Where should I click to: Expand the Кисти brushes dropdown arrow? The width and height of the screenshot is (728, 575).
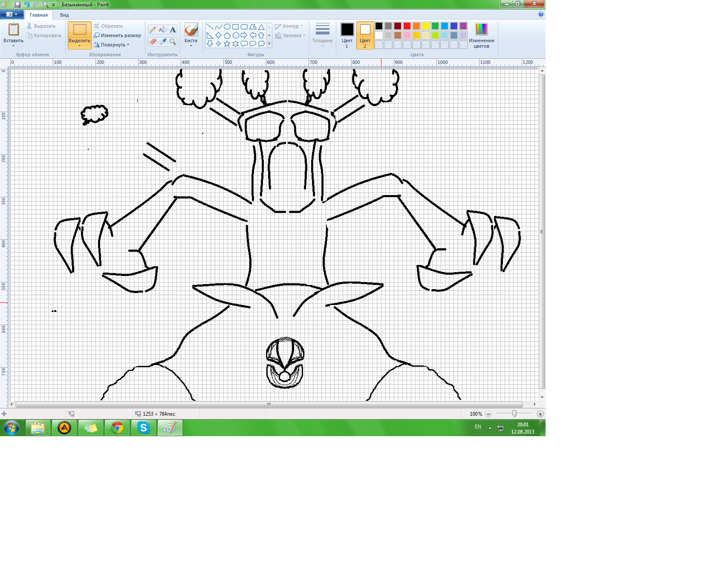[191, 46]
